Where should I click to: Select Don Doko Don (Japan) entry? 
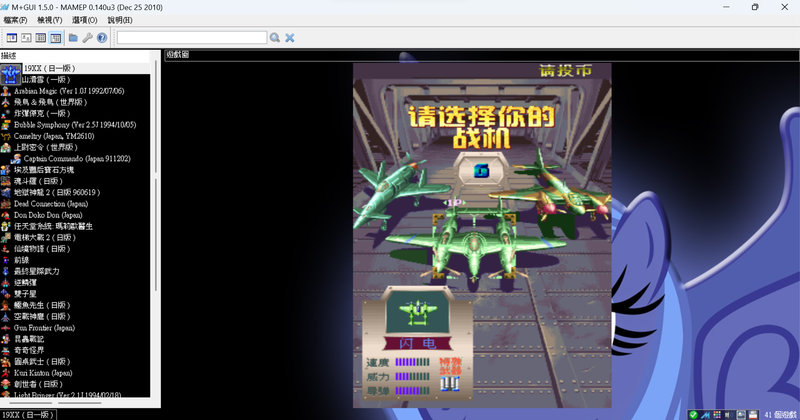(48, 215)
